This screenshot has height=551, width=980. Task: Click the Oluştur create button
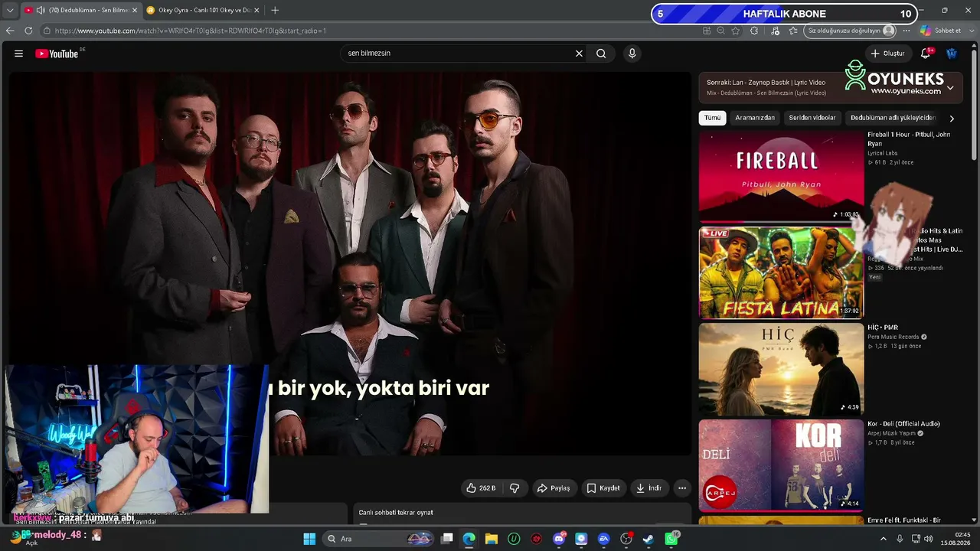(x=887, y=54)
